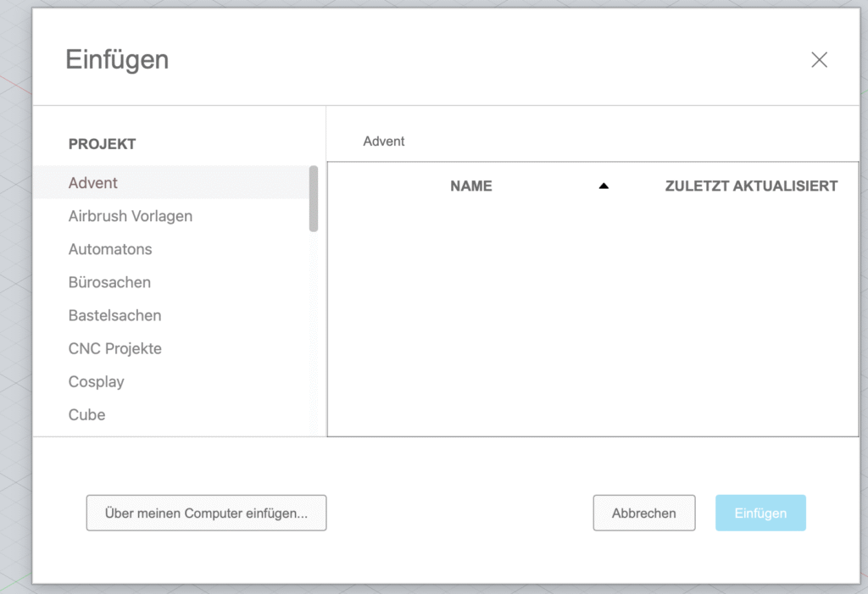Click the sort arrow next to NAME
Viewport: 868px width, 594px height.
click(604, 186)
